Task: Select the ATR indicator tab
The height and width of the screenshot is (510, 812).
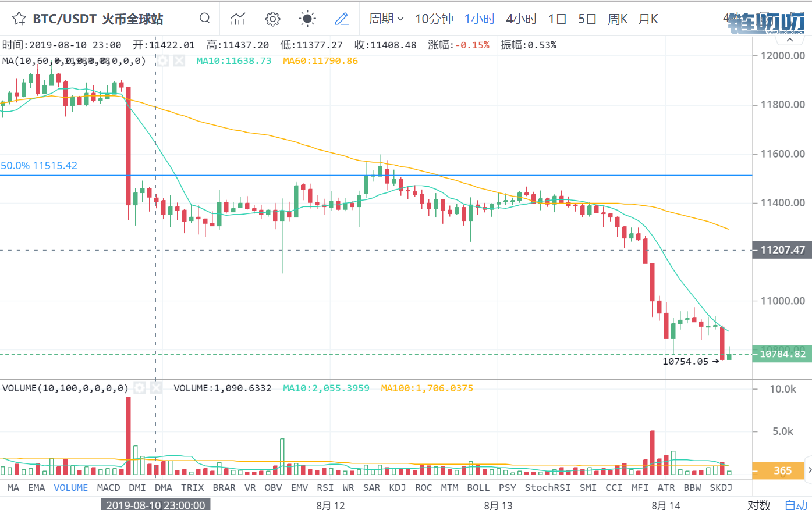Action: pos(666,487)
